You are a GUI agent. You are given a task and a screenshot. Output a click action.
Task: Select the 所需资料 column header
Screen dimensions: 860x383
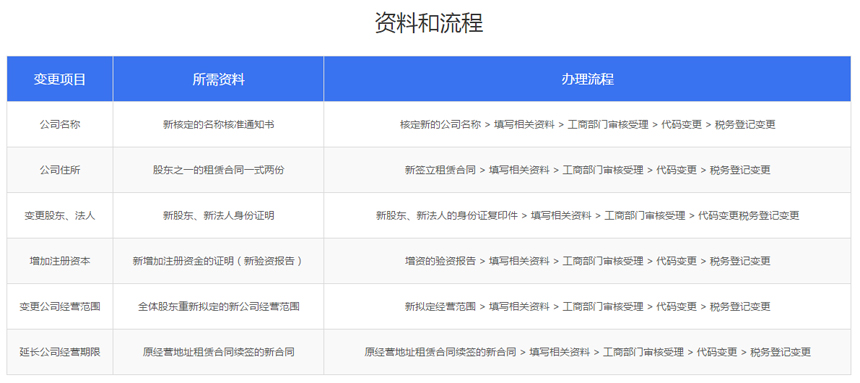tap(218, 79)
